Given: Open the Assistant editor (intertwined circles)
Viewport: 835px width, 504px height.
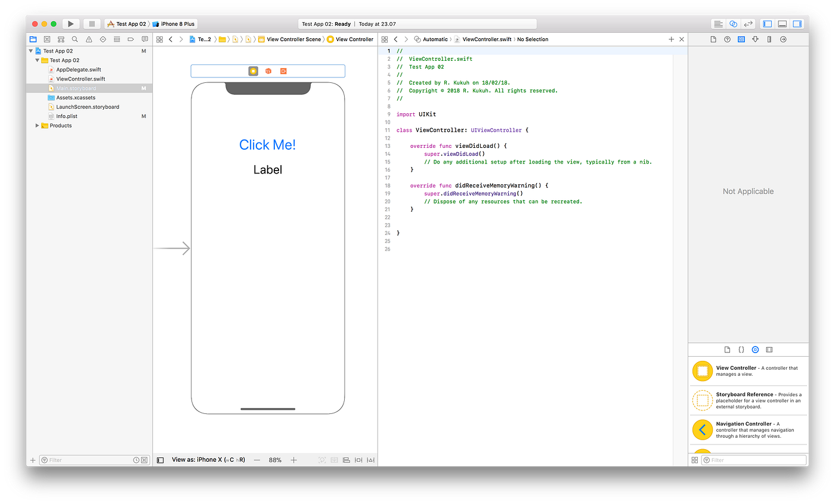Looking at the screenshot, I should pyautogui.click(x=733, y=23).
